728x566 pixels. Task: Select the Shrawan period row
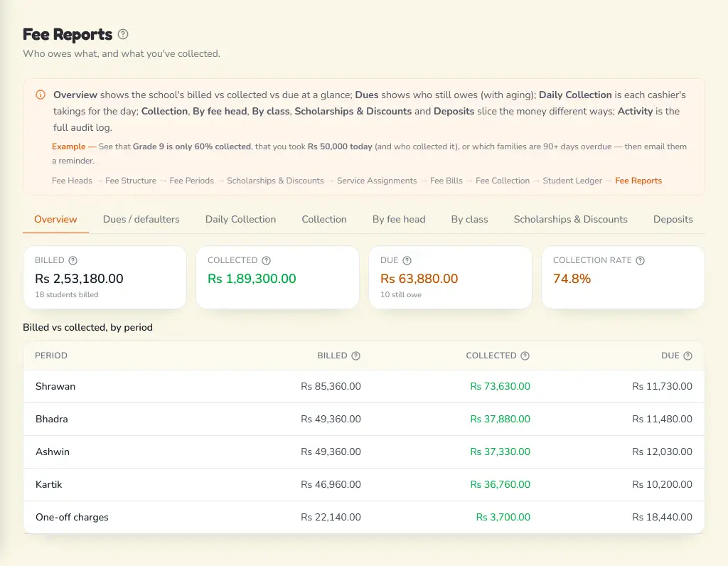(364, 386)
